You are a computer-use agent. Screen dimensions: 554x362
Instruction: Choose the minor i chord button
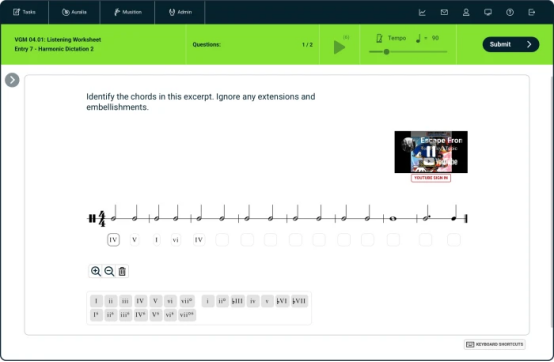click(208, 301)
